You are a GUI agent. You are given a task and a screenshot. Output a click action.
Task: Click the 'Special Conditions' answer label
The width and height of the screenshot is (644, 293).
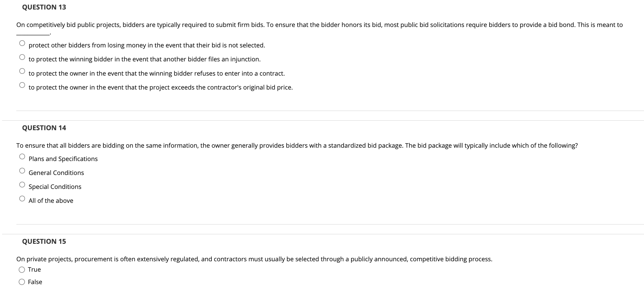[x=55, y=187]
